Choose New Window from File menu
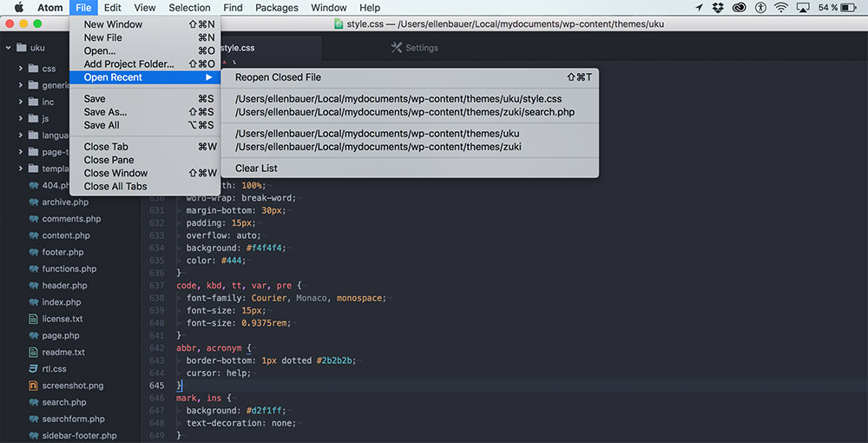This screenshot has height=443, width=868. [x=145, y=24]
